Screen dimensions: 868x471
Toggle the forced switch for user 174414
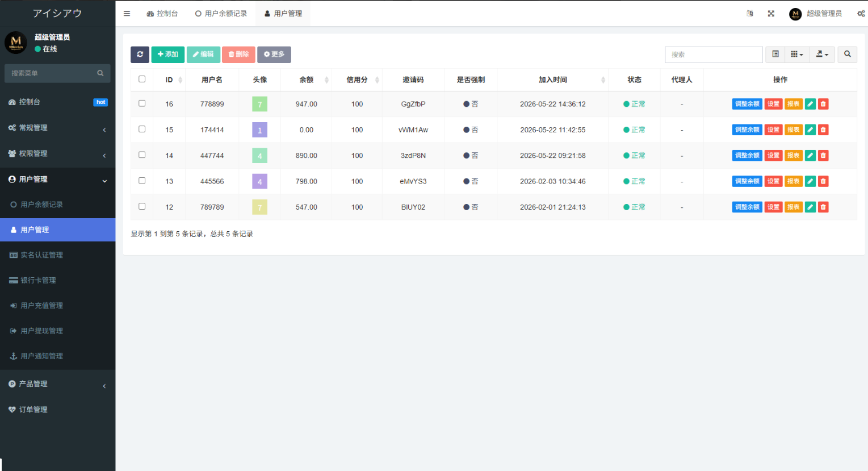click(471, 130)
